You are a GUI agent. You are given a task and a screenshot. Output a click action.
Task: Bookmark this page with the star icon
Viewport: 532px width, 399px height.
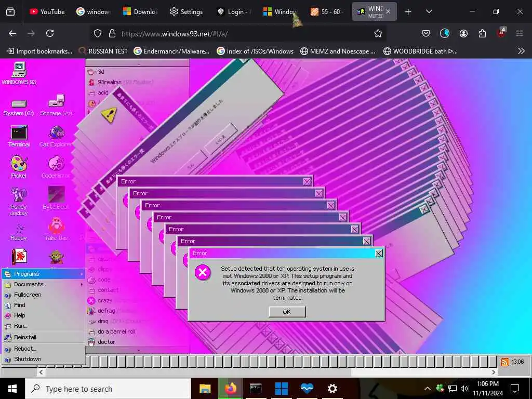pyautogui.click(x=378, y=33)
